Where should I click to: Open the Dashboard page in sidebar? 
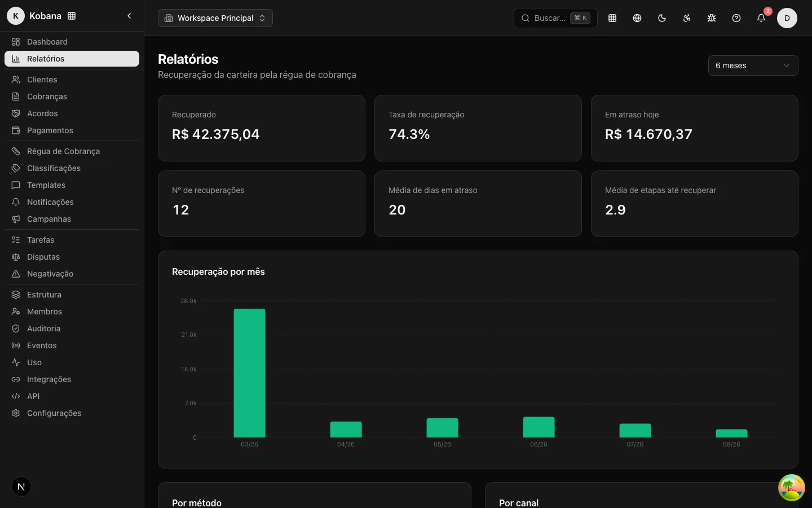coord(72,42)
